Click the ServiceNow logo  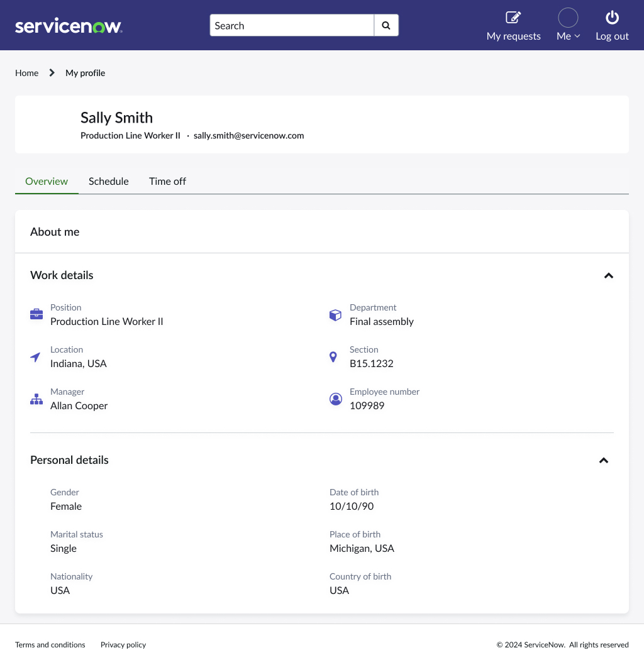pyautogui.click(x=69, y=26)
